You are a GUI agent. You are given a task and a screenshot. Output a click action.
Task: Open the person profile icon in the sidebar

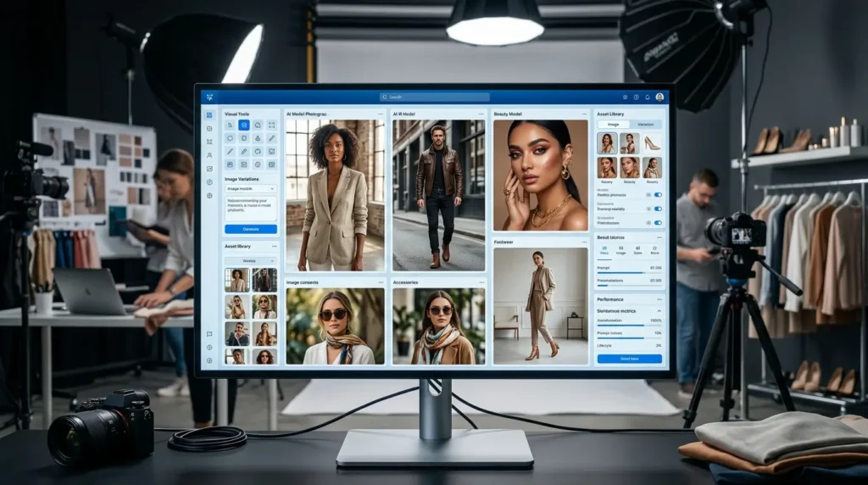tap(209, 155)
